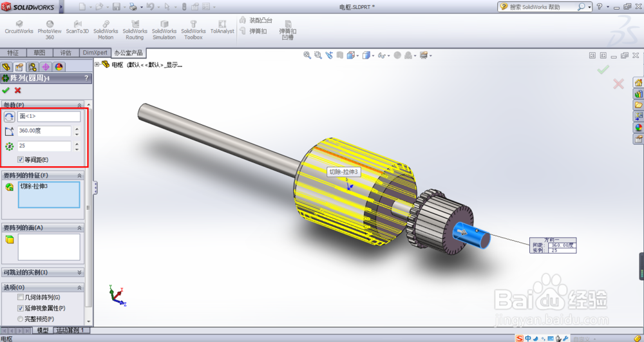This screenshot has width=644, height=342.
Task: Switch to the 评估 tab
Action: pyautogui.click(x=66, y=53)
